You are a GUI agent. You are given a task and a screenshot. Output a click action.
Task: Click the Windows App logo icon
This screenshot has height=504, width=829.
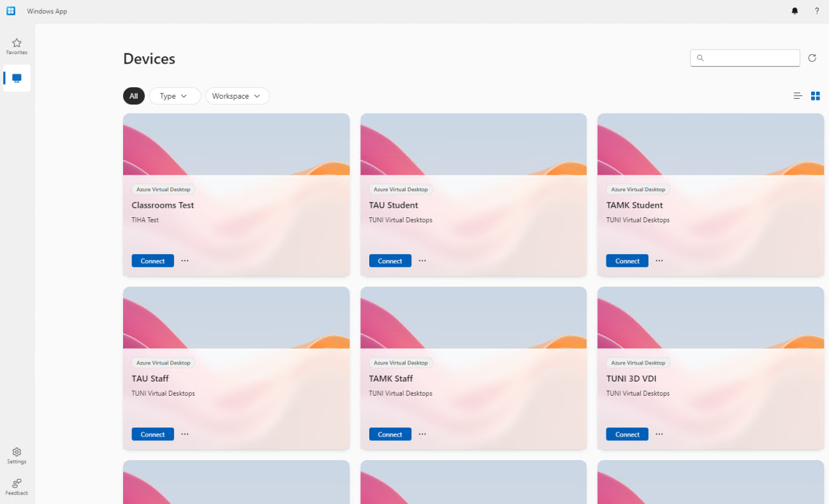click(11, 11)
